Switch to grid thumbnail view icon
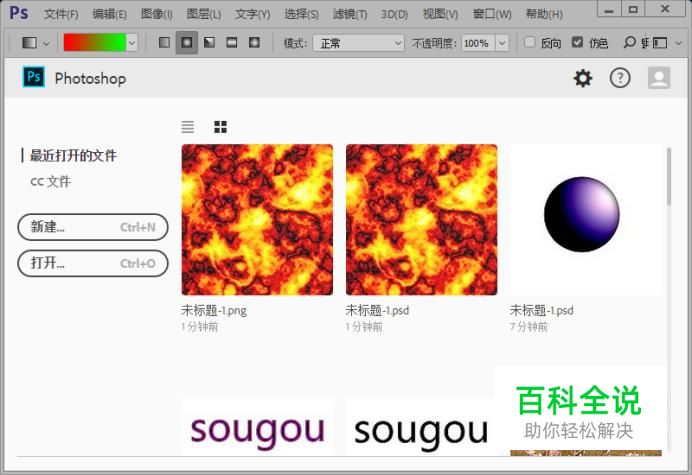 [220, 127]
